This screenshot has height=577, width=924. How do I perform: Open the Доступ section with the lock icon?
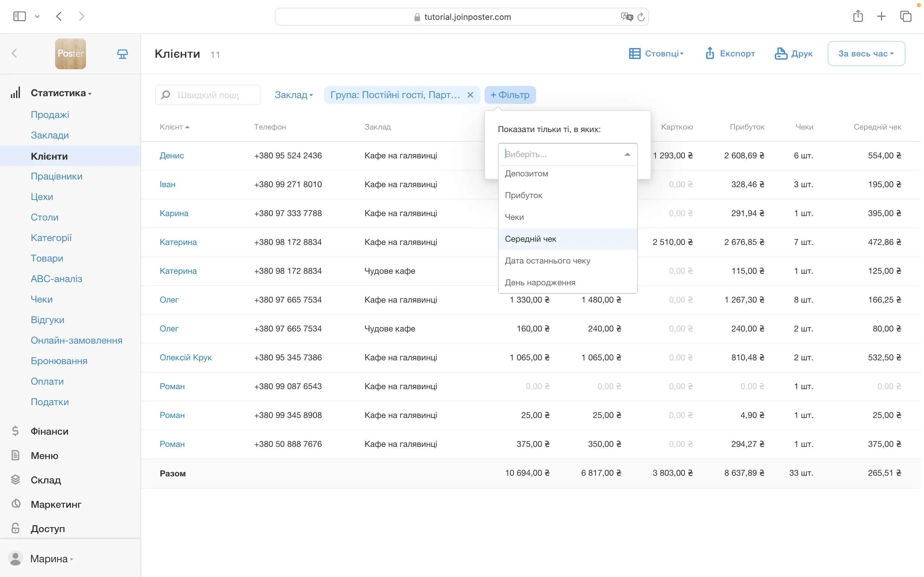[47, 529]
